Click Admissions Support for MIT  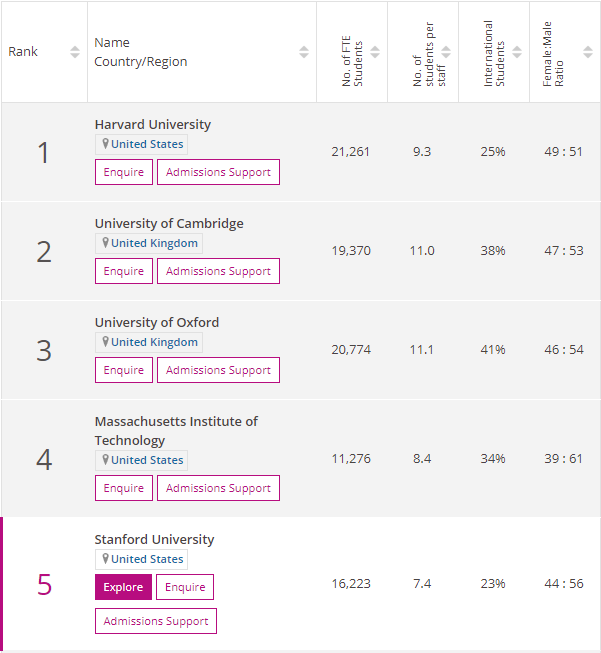click(218, 488)
